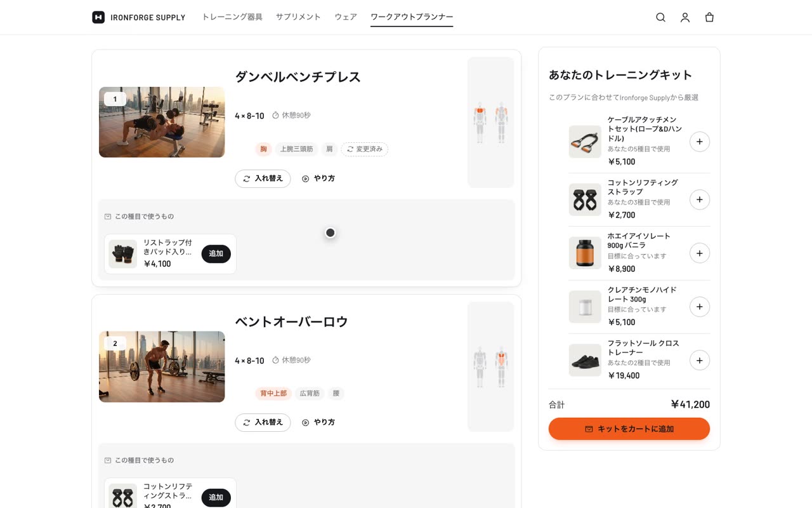Open the search icon in the header
This screenshot has width=812, height=508.
[660, 17]
